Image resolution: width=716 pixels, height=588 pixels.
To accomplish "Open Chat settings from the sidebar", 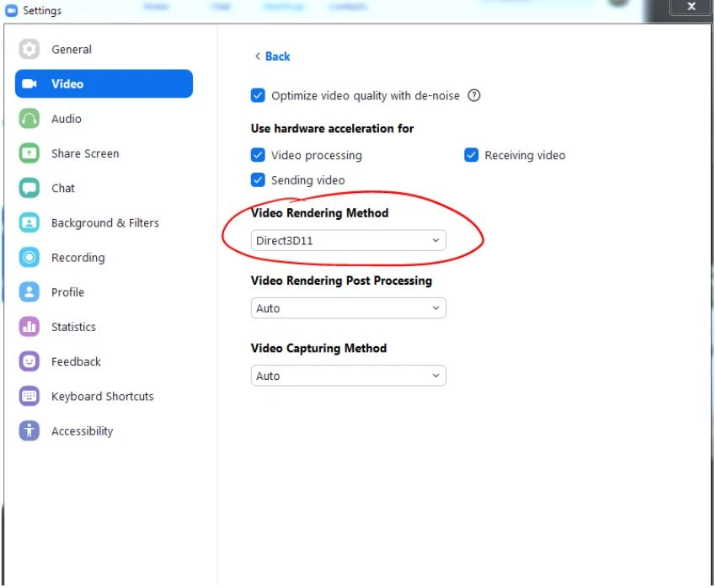I will pyautogui.click(x=64, y=188).
